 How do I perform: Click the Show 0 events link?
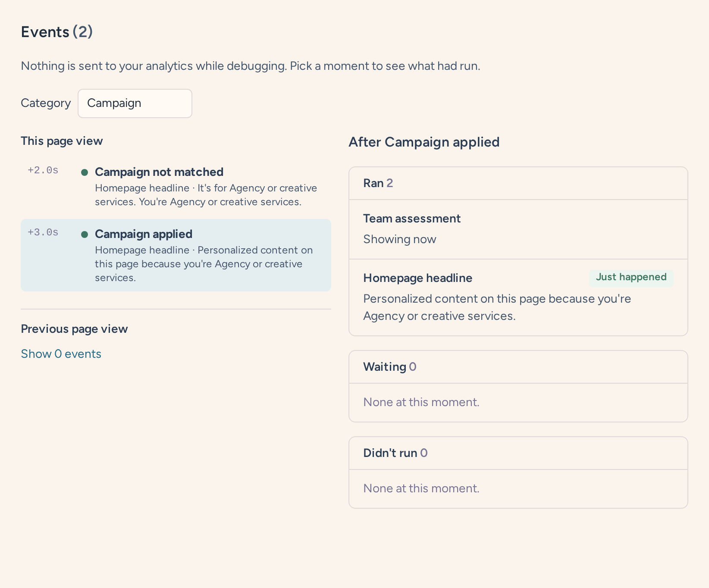(61, 354)
